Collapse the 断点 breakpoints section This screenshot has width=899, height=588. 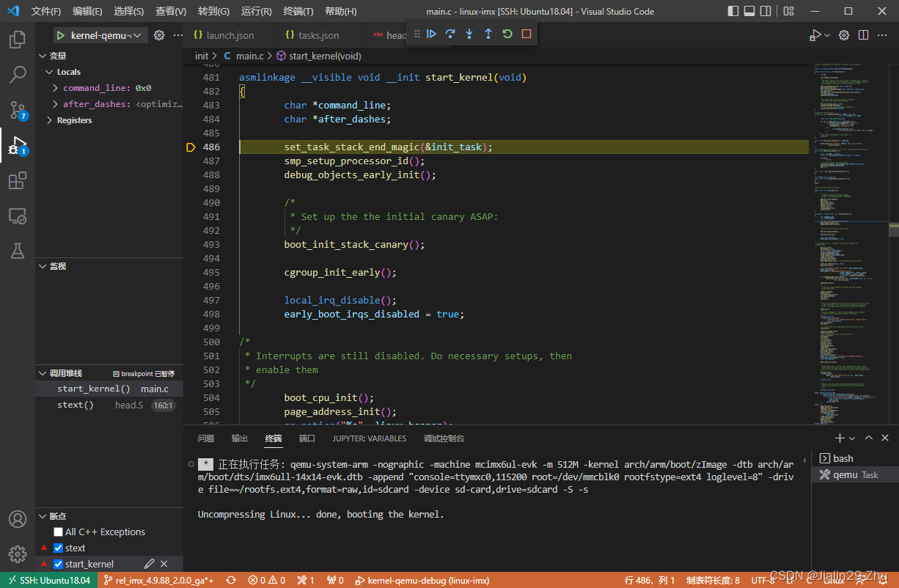[x=43, y=515]
